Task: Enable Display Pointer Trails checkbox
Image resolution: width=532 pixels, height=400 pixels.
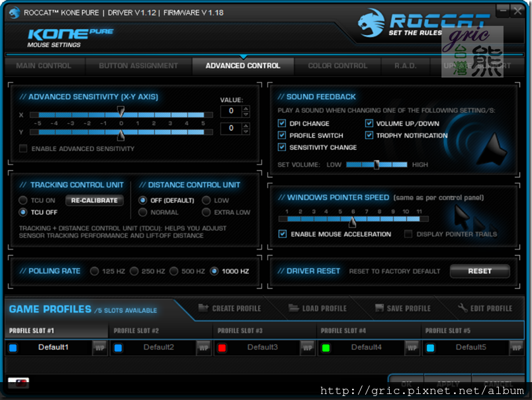Action: coord(408,234)
